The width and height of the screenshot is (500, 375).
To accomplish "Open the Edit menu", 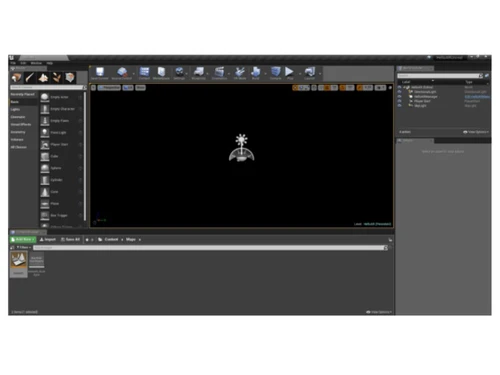I will (23, 63).
